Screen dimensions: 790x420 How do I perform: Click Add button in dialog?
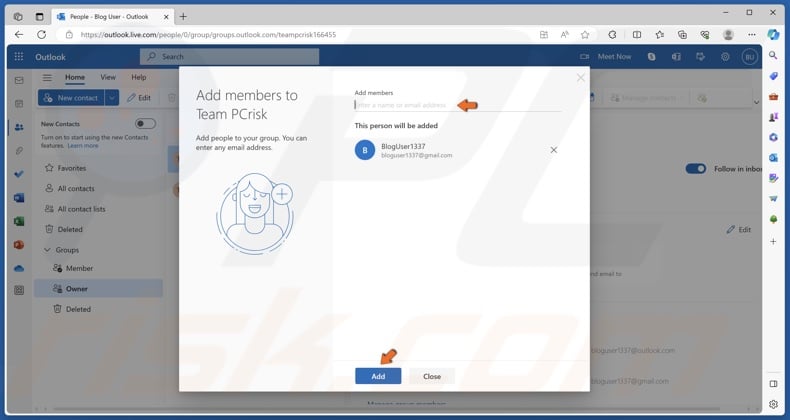pos(378,376)
